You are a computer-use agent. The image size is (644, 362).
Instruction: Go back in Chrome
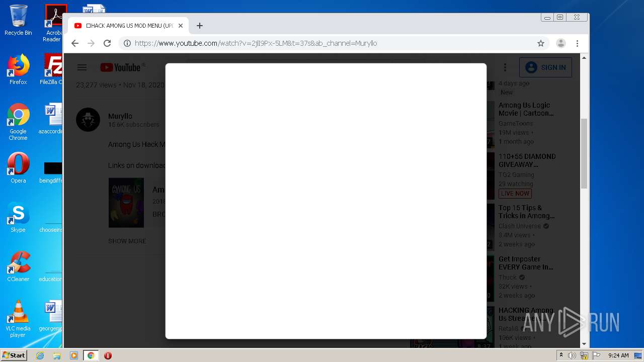click(75, 43)
